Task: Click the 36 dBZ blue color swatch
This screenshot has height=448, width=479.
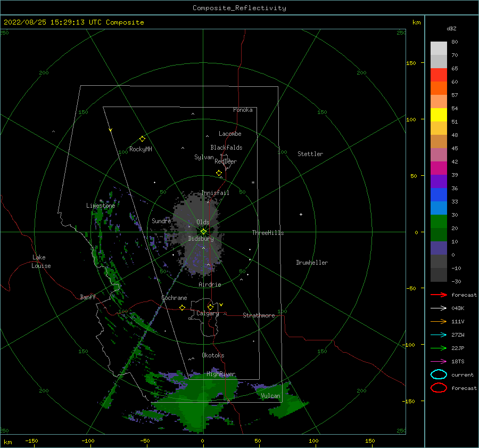Action: pos(439,194)
